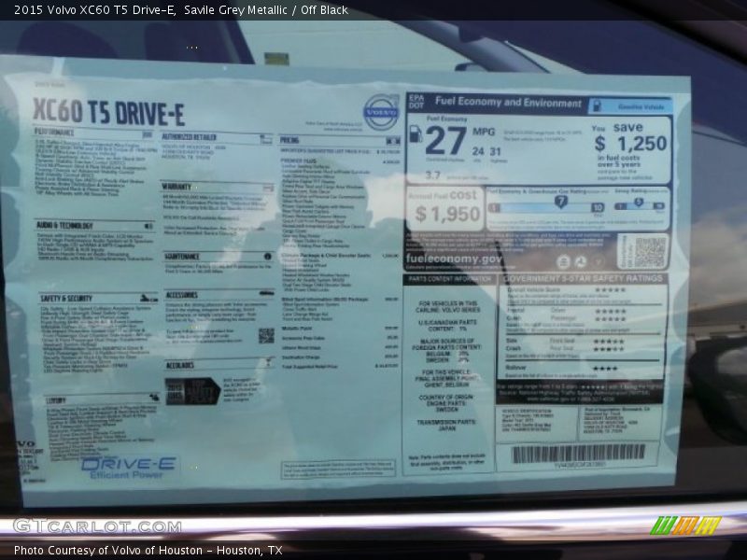Click the QR code in the Accessories section
Image resolution: width=747 pixels, height=560 pixels.
(x=266, y=336)
